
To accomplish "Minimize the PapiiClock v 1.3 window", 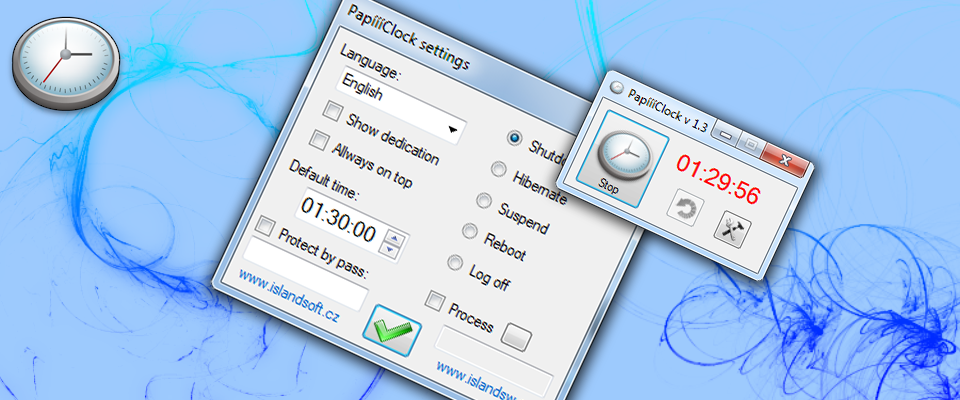I will [x=727, y=136].
